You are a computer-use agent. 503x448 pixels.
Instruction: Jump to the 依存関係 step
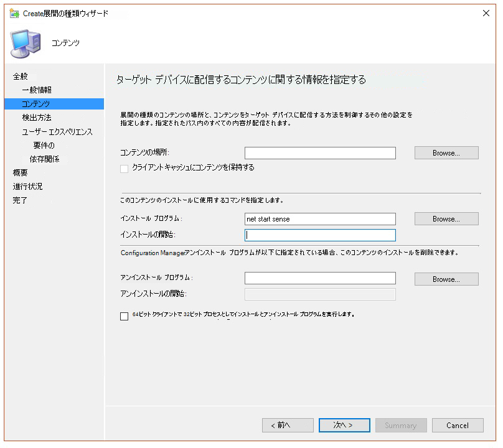[x=44, y=159]
